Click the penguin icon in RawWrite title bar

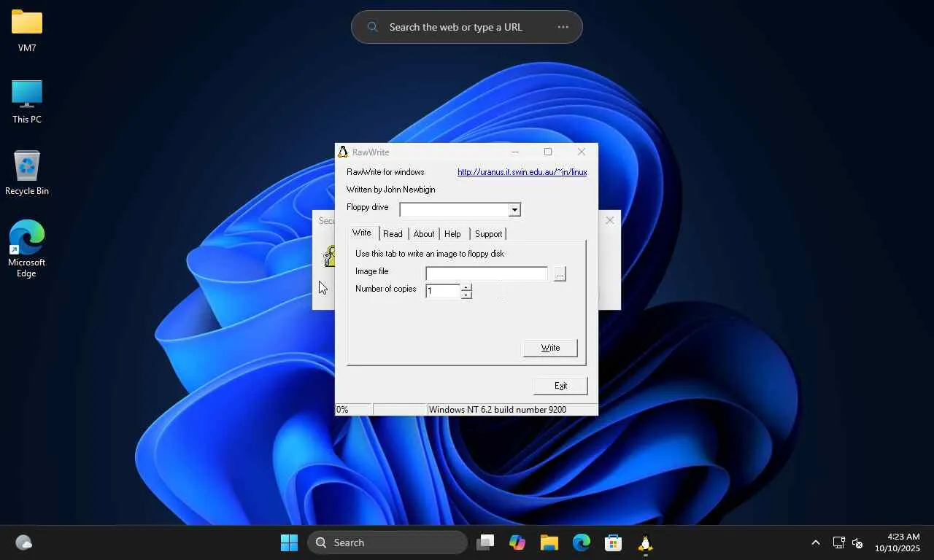pyautogui.click(x=342, y=152)
